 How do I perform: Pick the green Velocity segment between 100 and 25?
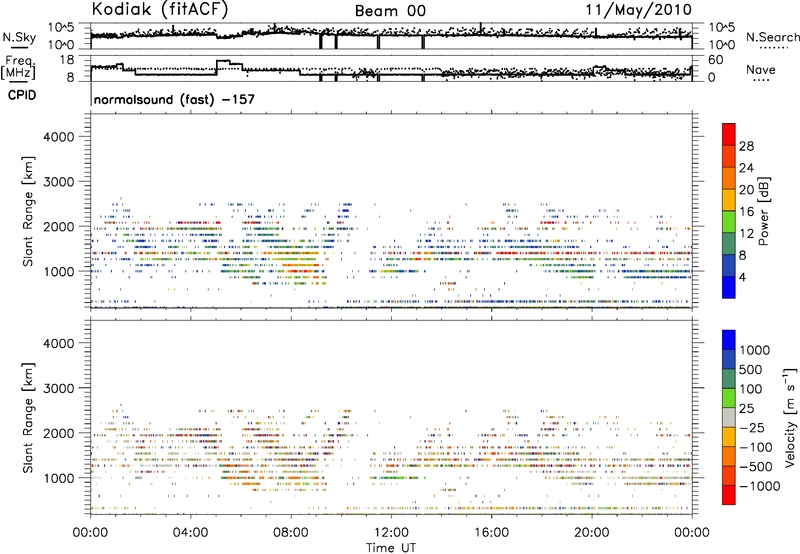[729, 398]
